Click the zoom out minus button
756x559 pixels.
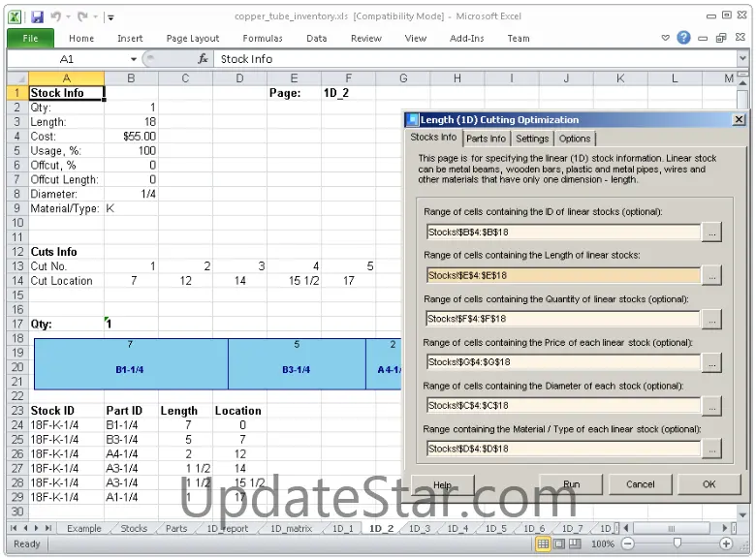[628, 544]
